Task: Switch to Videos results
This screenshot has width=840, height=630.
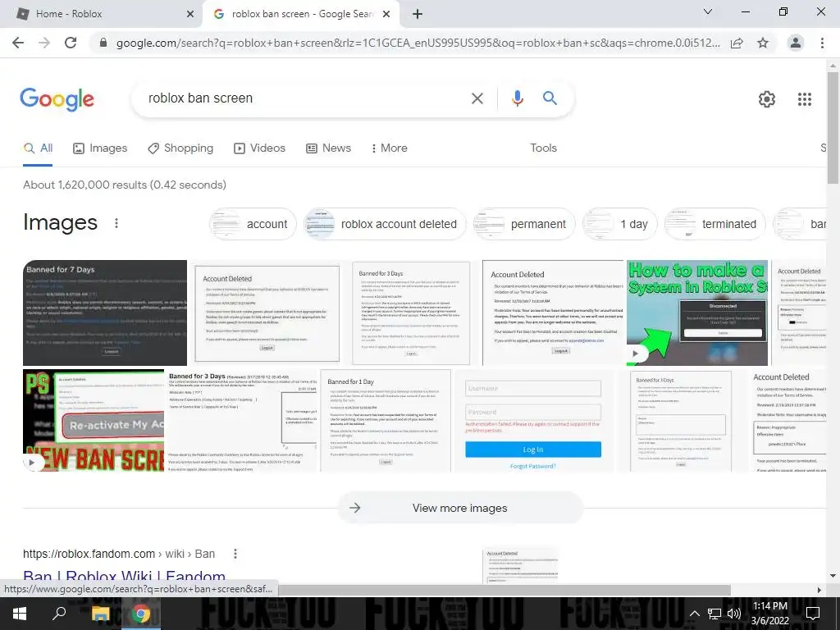Action: 260,148
